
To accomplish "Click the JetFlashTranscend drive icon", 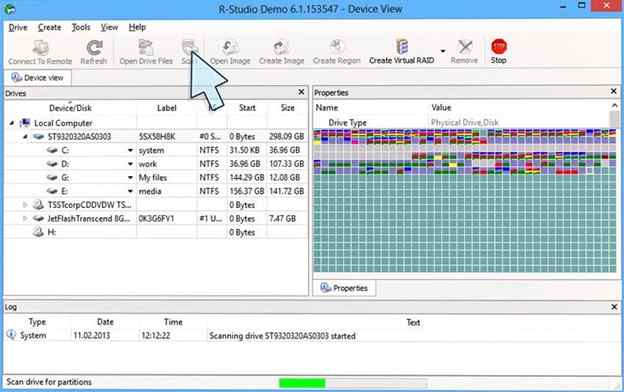I will pos(38,218).
